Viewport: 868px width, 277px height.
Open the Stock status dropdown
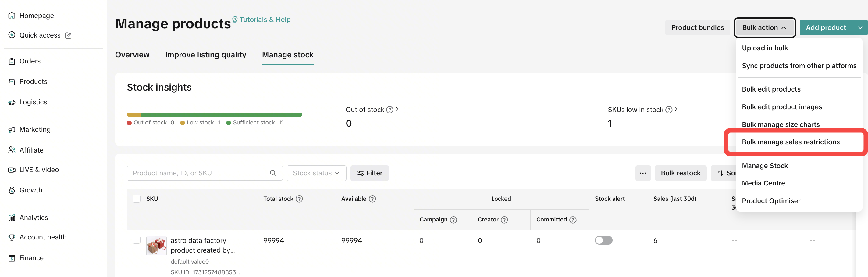pyautogui.click(x=316, y=173)
